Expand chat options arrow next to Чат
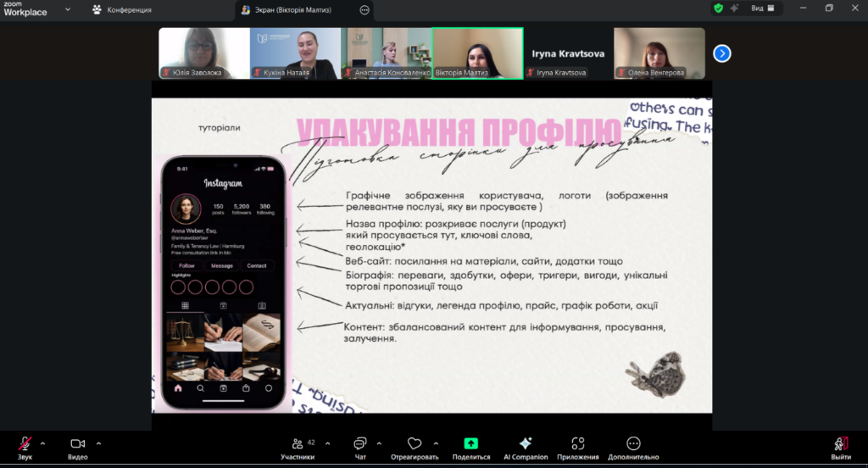 coord(379,443)
